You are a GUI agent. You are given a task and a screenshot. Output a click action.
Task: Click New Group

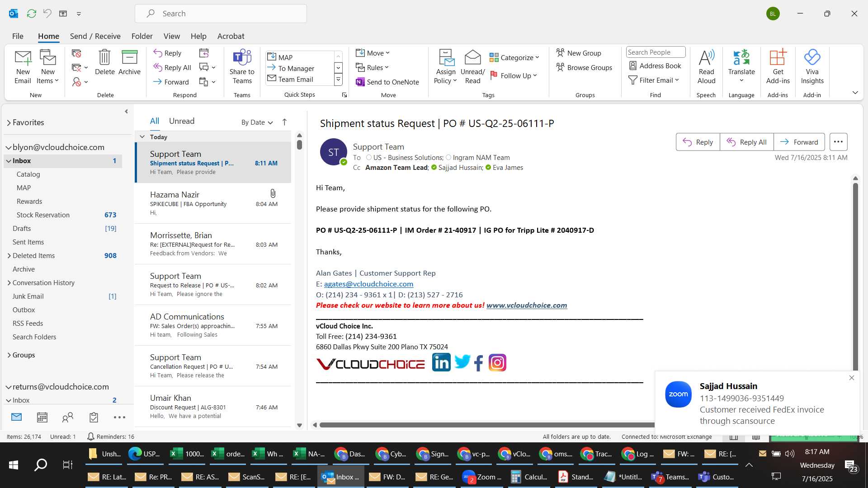(x=579, y=53)
